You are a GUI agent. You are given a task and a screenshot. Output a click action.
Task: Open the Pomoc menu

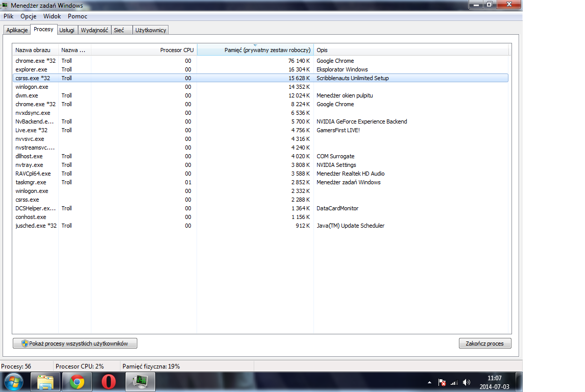click(77, 16)
